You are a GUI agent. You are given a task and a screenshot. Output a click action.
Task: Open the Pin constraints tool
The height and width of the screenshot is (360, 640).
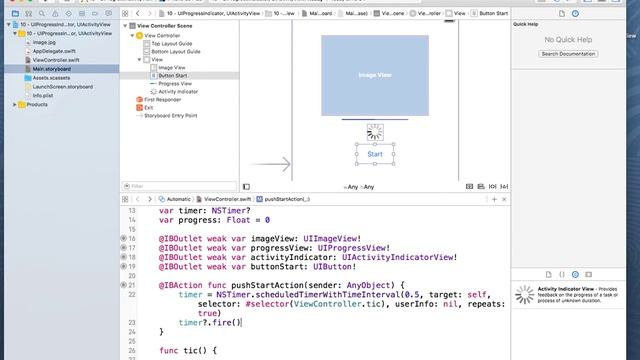[493, 187]
